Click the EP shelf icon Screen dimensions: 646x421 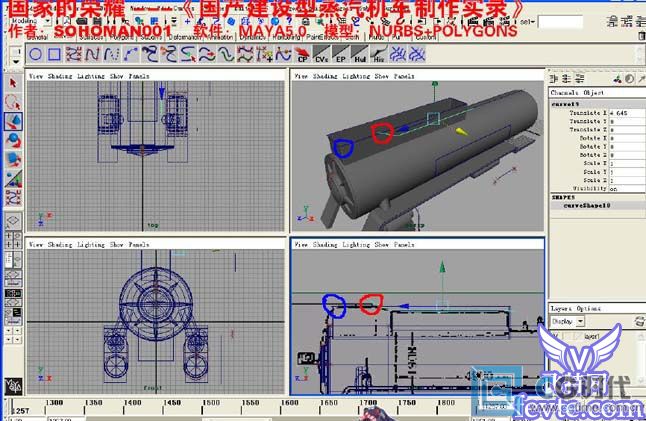click(340, 54)
